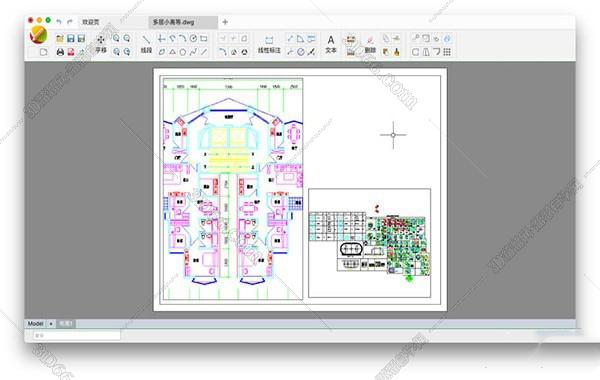Click the rectangle drawing tool icon
Screen dimensions: 600x380
pyautogui.click(x=204, y=38)
